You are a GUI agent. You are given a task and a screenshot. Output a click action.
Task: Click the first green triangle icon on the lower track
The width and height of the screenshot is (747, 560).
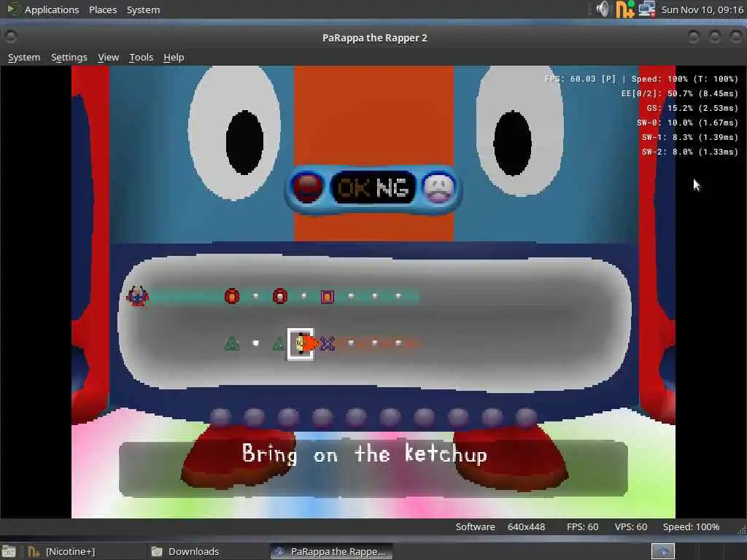[232, 343]
